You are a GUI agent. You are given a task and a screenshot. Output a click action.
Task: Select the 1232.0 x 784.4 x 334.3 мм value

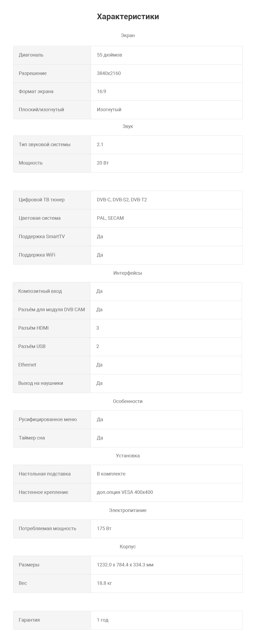pyautogui.click(x=125, y=565)
